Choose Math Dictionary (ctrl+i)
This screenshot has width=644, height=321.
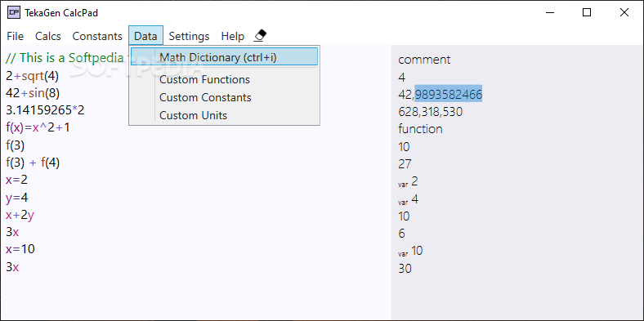tap(224, 56)
